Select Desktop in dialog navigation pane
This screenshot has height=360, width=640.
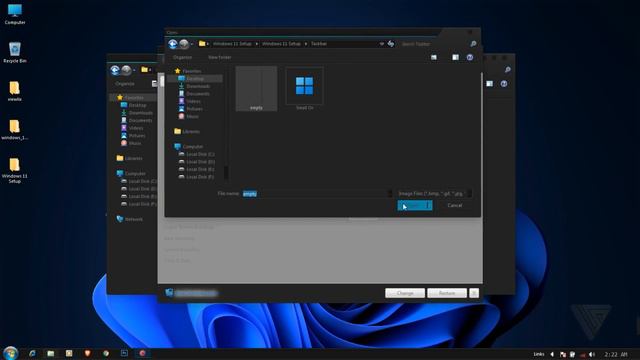click(195, 78)
